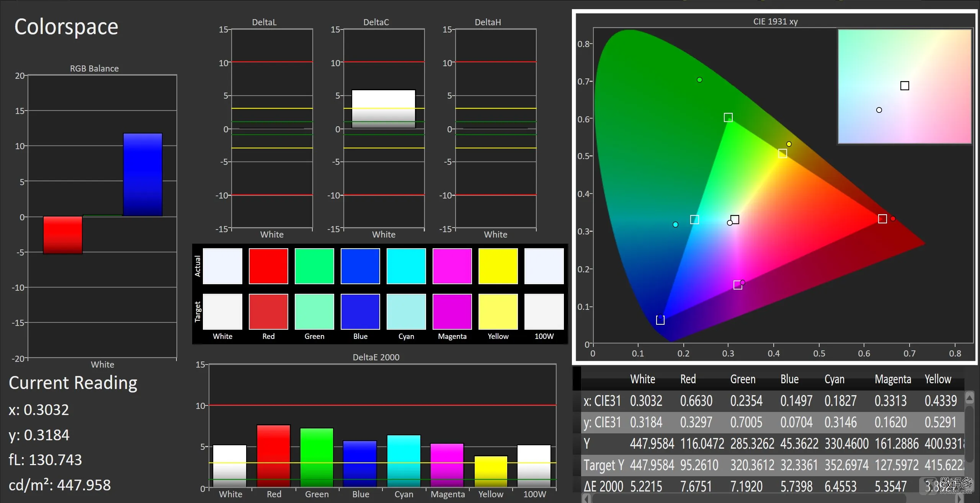Click the White ΔE value 5.2215

pos(646,487)
